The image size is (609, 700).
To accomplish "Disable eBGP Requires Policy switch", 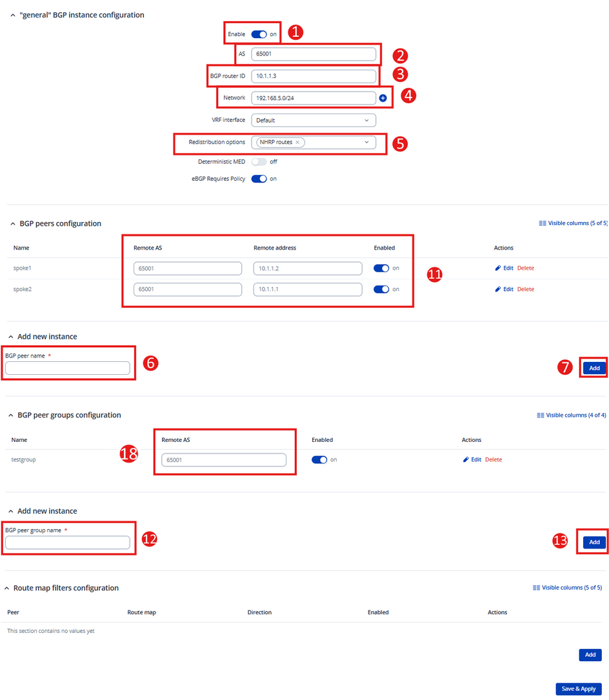I will [x=259, y=179].
